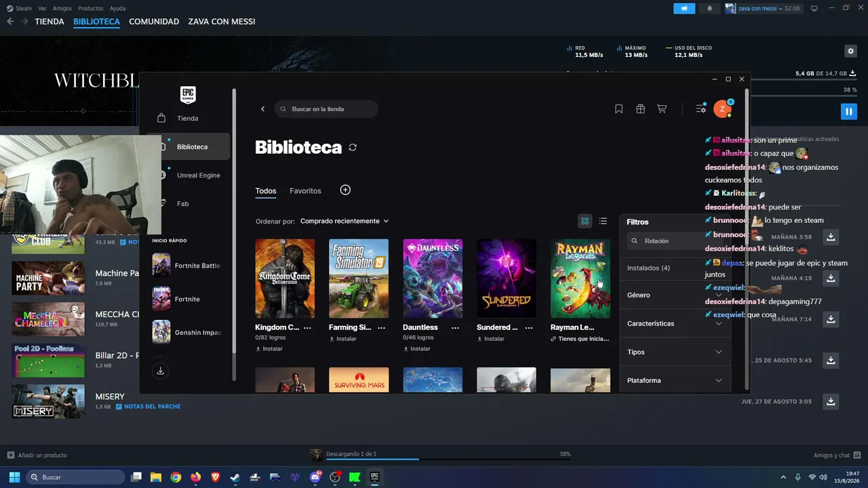Install Farming Simulator 19
Screen dimensions: 868x488
(343, 339)
